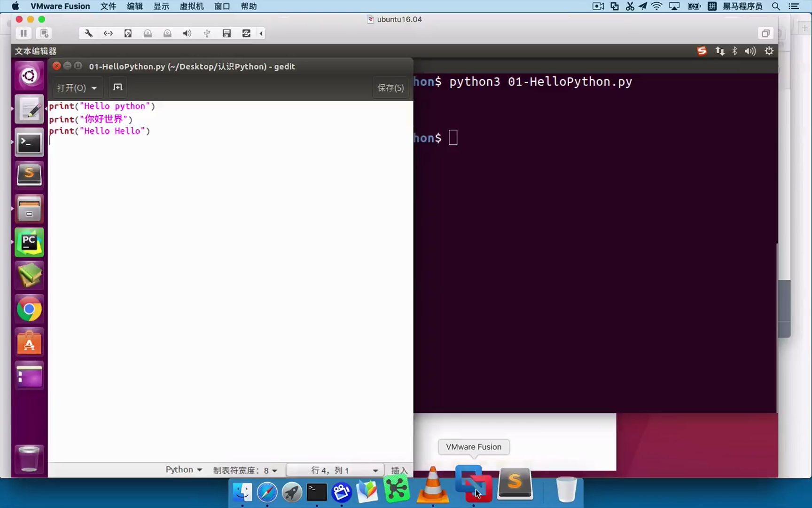
Task: Open virtual machine settings via the wrench icon
Action: click(88, 33)
